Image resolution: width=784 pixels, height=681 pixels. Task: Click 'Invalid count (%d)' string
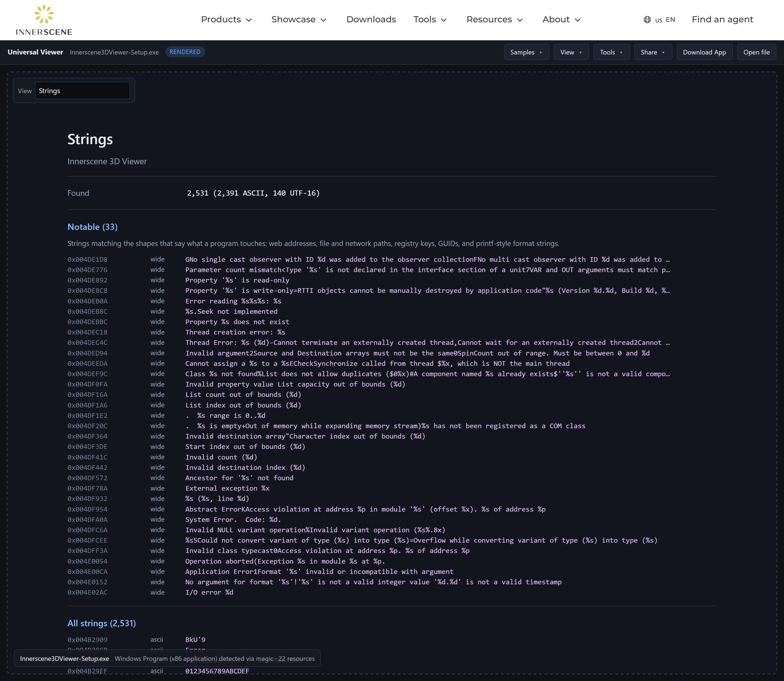(221, 457)
